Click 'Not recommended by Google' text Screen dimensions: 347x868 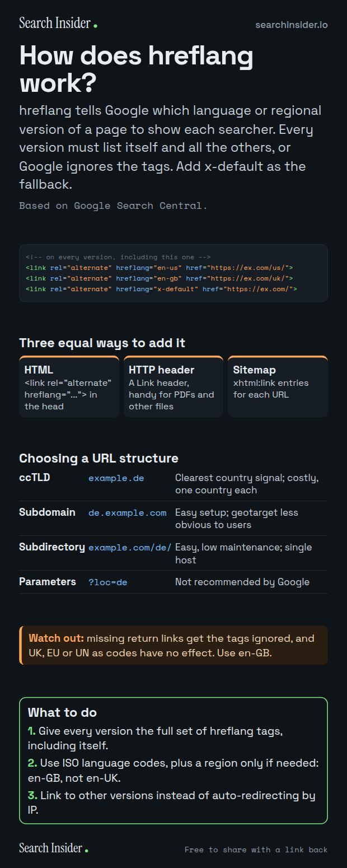(x=242, y=582)
